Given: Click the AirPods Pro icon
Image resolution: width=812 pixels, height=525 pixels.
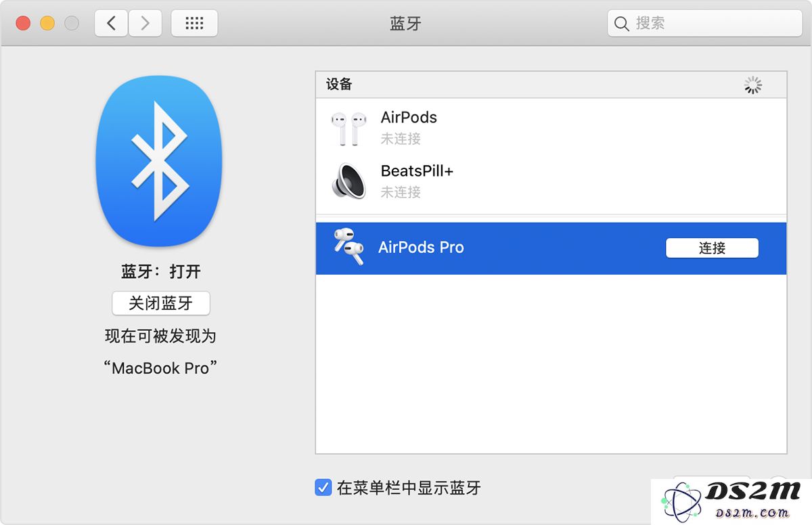Looking at the screenshot, I should [348, 247].
